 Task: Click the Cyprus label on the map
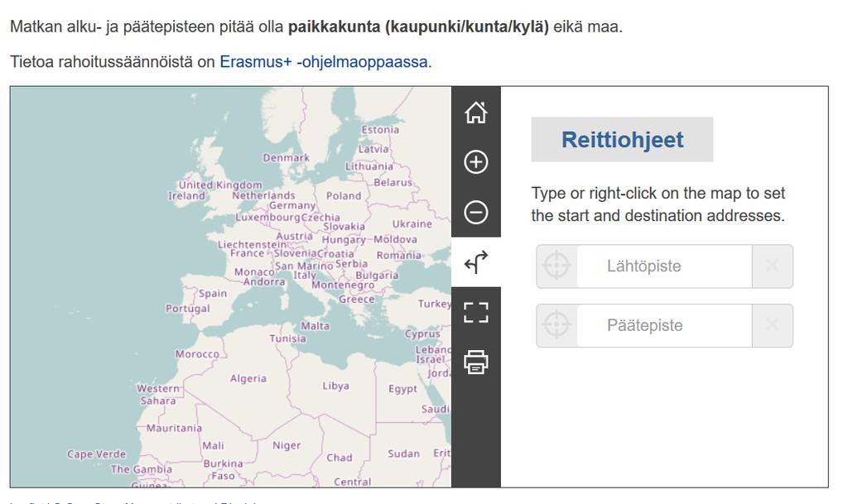coord(422,334)
